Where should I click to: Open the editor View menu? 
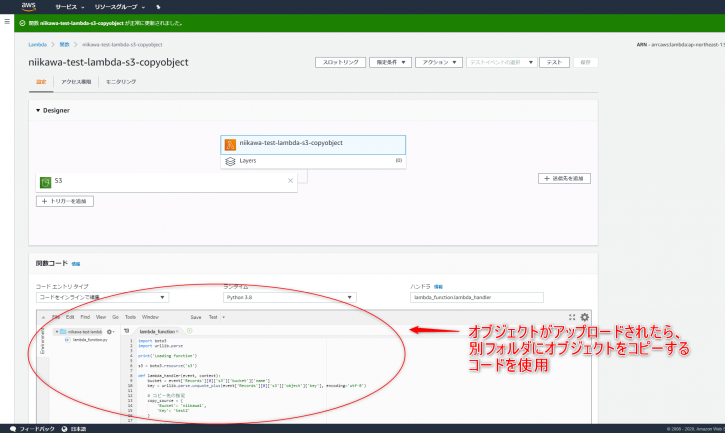tap(101, 317)
